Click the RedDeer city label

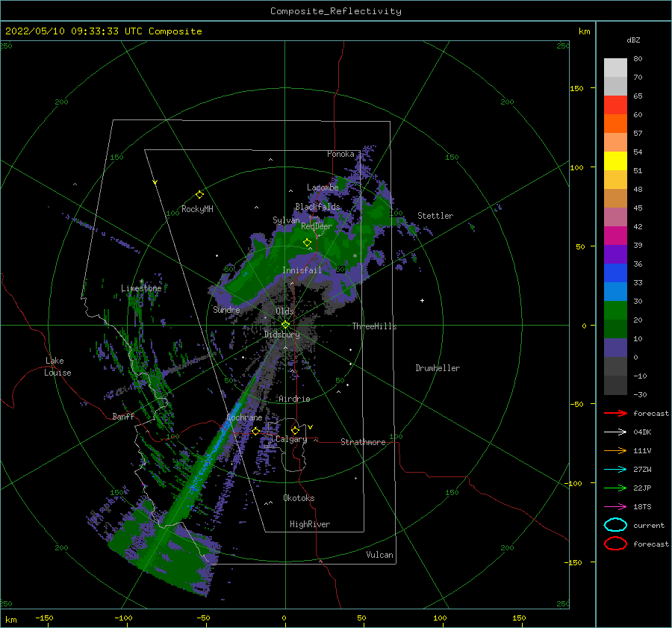(x=317, y=226)
